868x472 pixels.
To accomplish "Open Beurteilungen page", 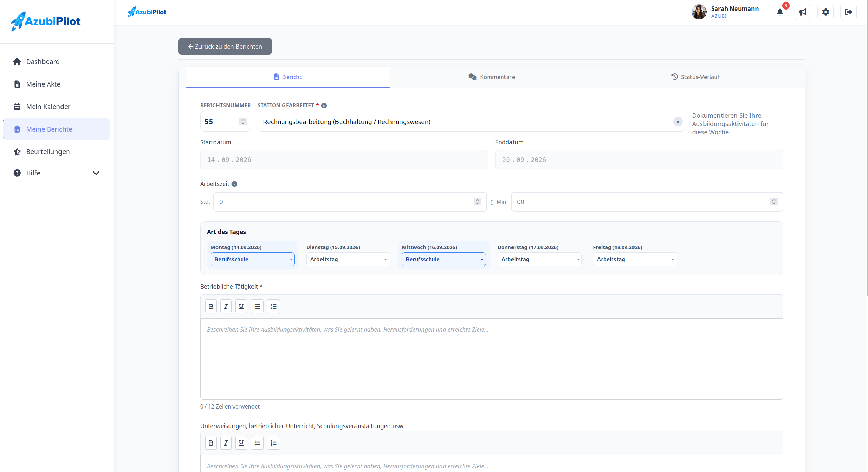I will (x=56, y=152).
